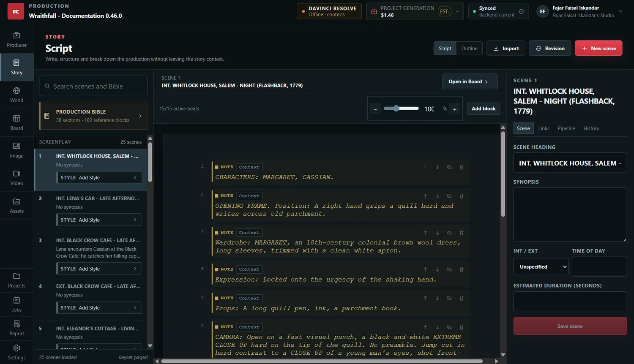Open the Add Style dropdown for scene 4
The image size is (634, 364).
[x=99, y=308]
